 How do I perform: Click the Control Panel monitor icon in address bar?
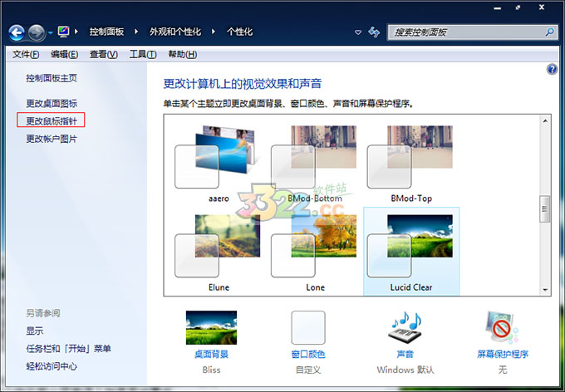64,32
